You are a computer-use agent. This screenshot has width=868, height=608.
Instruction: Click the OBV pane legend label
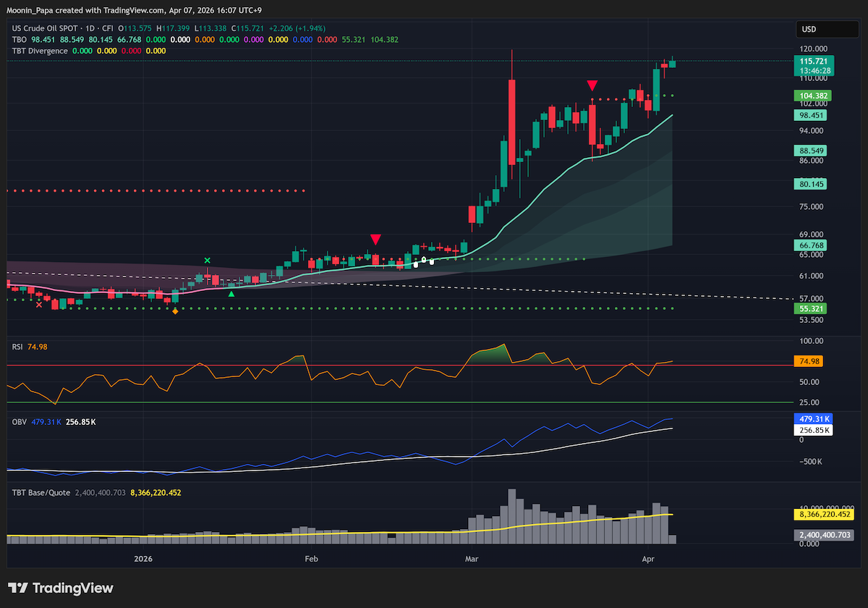coord(19,421)
